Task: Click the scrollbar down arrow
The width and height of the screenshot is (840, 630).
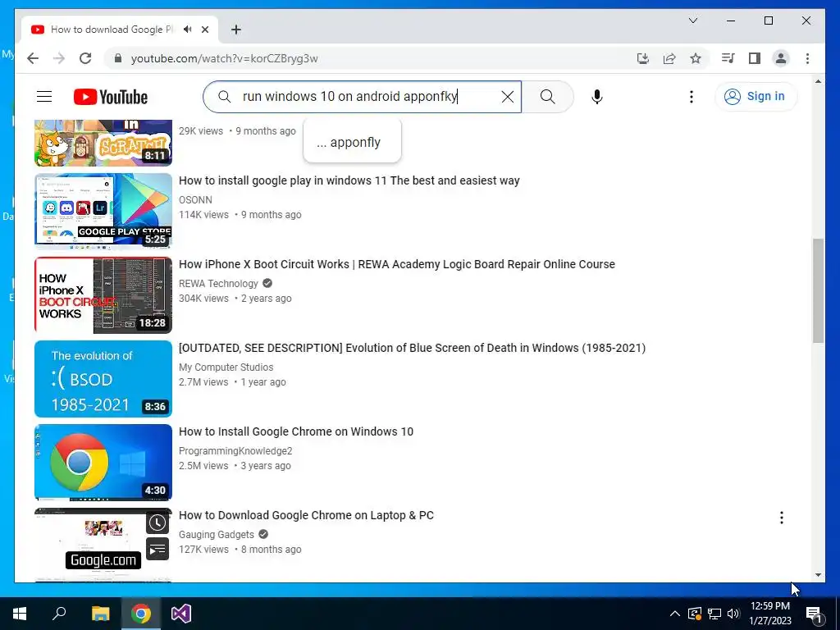Action: click(x=818, y=575)
